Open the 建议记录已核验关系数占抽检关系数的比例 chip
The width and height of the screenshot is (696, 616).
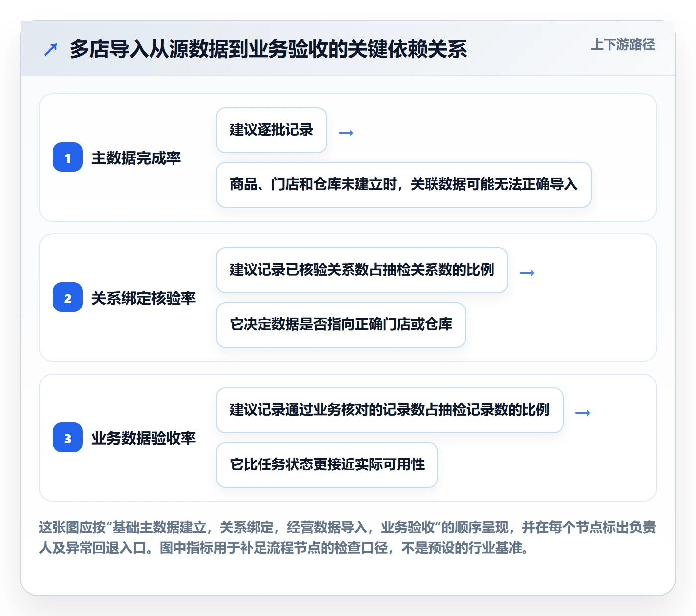click(x=362, y=270)
